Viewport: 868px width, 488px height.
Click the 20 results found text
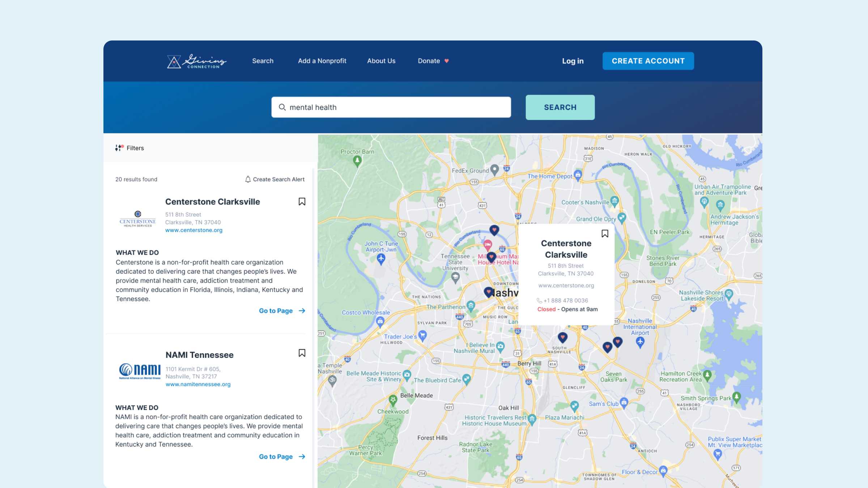[x=136, y=179]
